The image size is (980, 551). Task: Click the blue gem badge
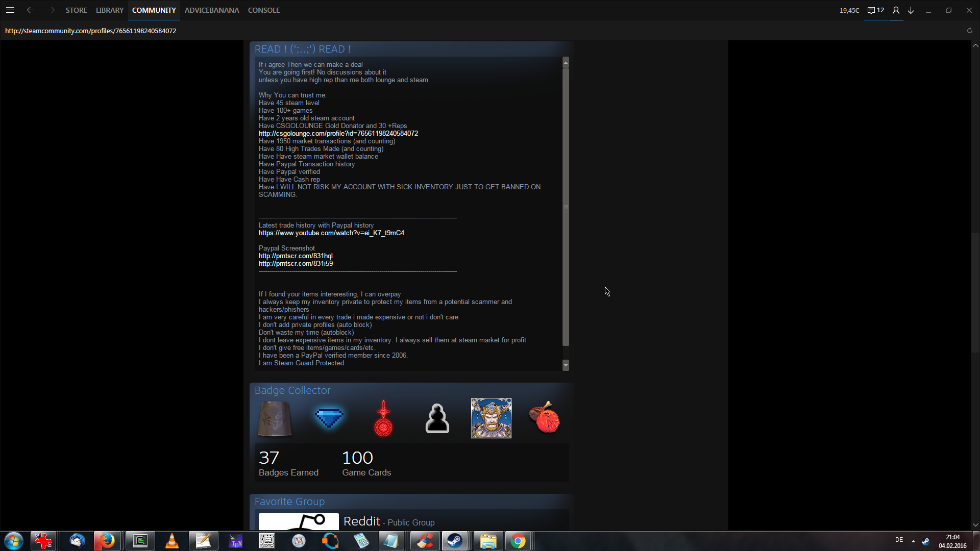click(x=329, y=418)
